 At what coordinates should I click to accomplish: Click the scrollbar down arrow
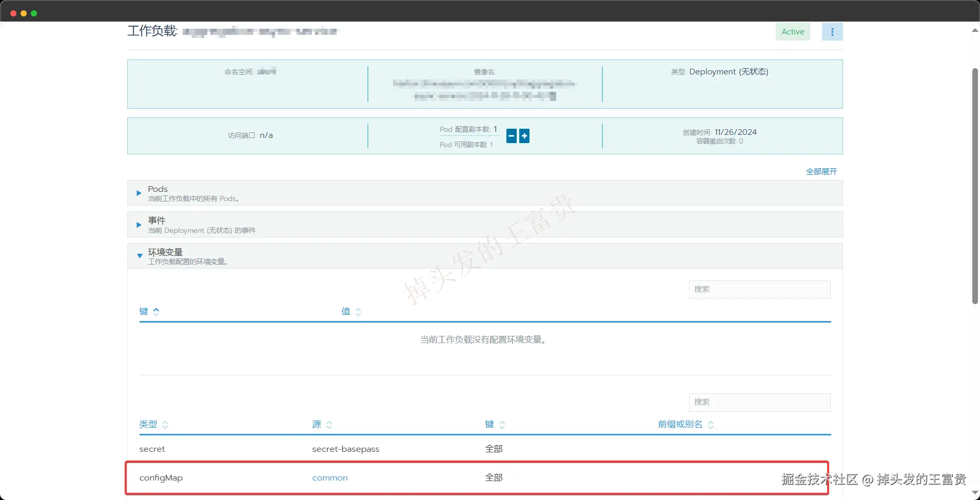(975, 493)
